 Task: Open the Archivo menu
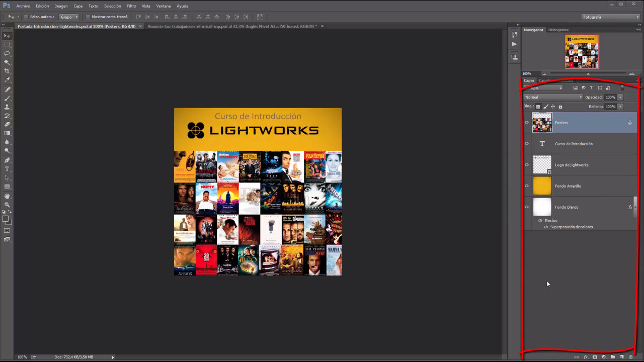pyautogui.click(x=23, y=6)
